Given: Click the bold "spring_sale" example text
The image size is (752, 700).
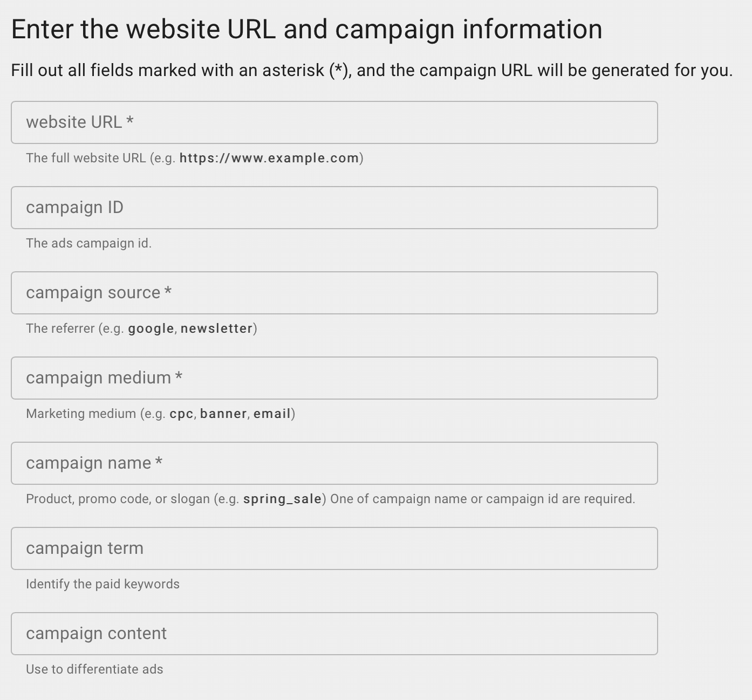Looking at the screenshot, I should 282,499.
